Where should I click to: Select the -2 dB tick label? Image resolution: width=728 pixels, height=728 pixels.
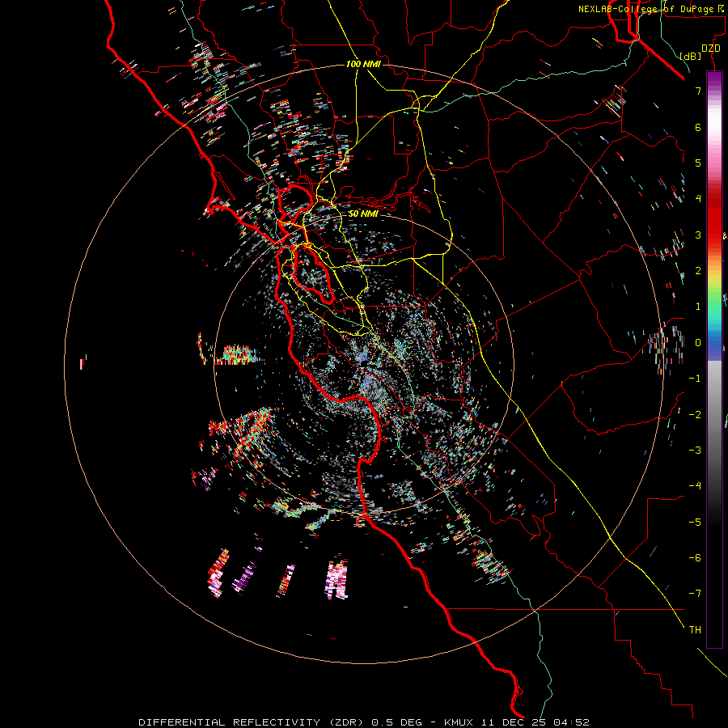pos(695,415)
